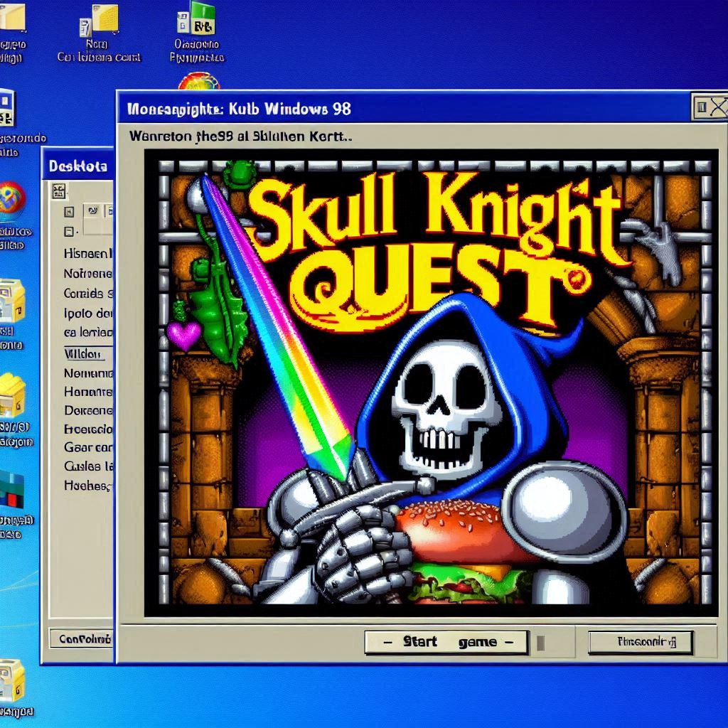Maximize the Skull Knight game window

pyautogui.click(x=702, y=107)
